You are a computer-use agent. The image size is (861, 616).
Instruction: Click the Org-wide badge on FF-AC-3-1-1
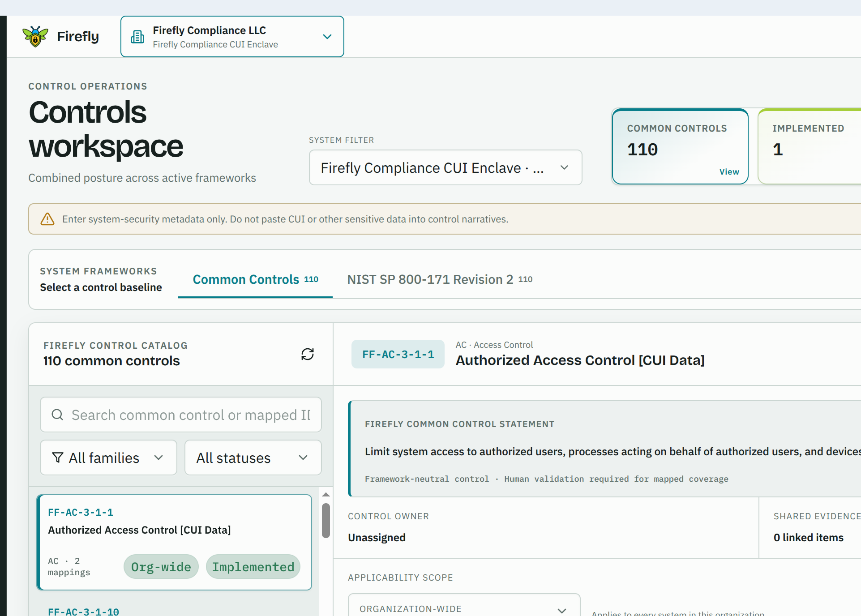pos(161,567)
